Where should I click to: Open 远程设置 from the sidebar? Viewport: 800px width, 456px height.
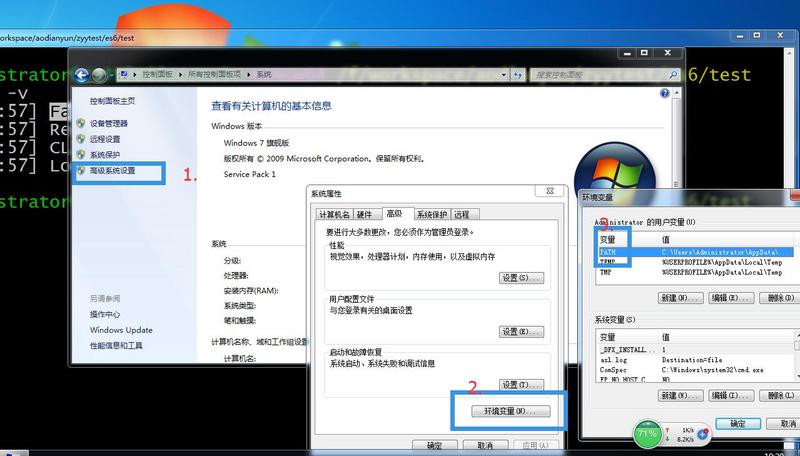pos(105,139)
